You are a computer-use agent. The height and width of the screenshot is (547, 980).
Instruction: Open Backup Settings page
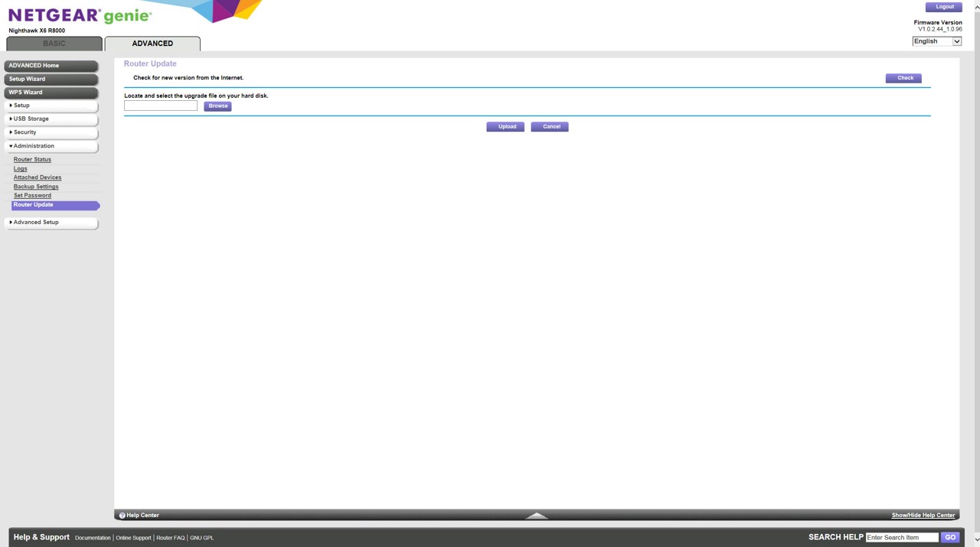[36, 187]
